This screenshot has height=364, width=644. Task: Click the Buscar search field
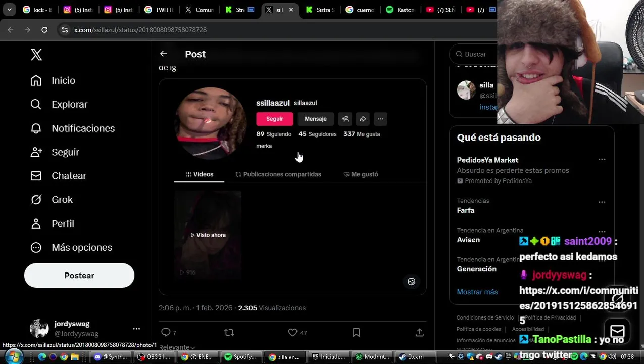[x=475, y=54]
